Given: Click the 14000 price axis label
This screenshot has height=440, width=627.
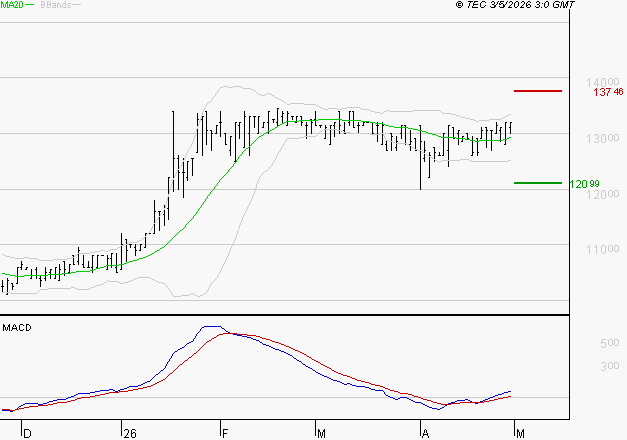Looking at the screenshot, I should point(603,82).
